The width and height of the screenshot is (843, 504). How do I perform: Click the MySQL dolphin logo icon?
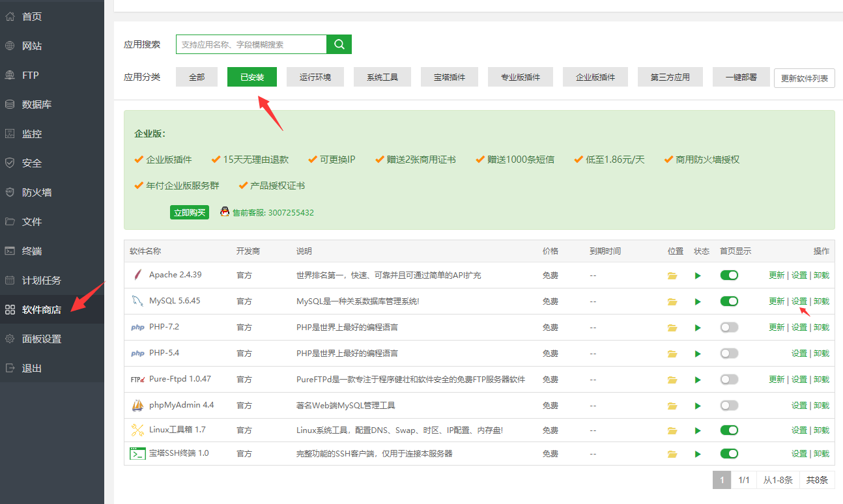[137, 301]
